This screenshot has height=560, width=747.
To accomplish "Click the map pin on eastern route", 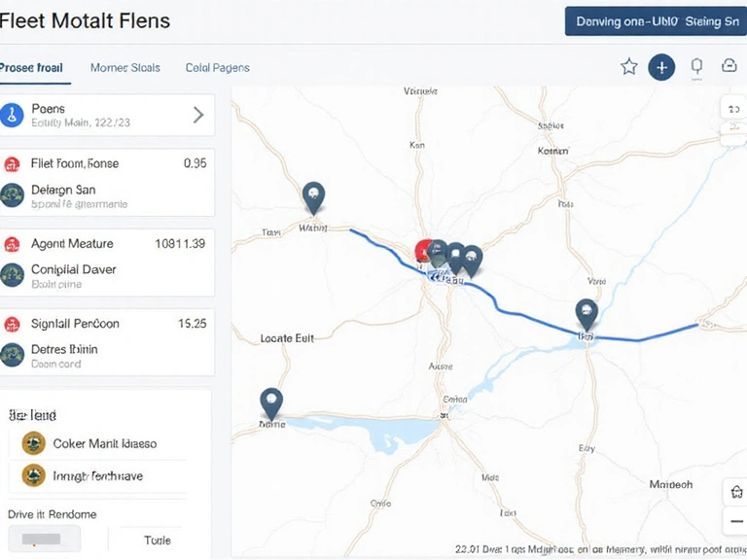I will [586, 313].
